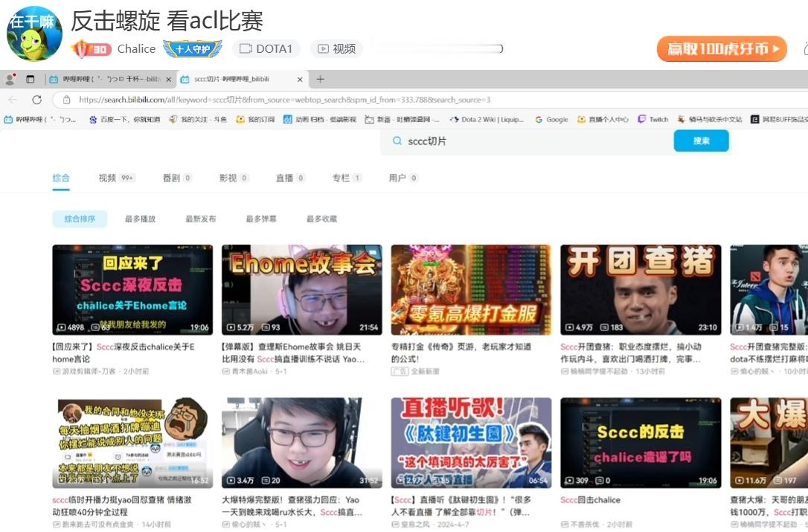Reload the Bilibili search page
Screen dimensions: 808x532
pyautogui.click(x=36, y=100)
